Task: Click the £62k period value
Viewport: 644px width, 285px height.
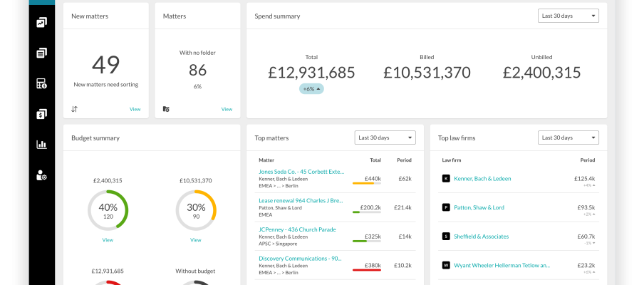Action: [x=405, y=179]
